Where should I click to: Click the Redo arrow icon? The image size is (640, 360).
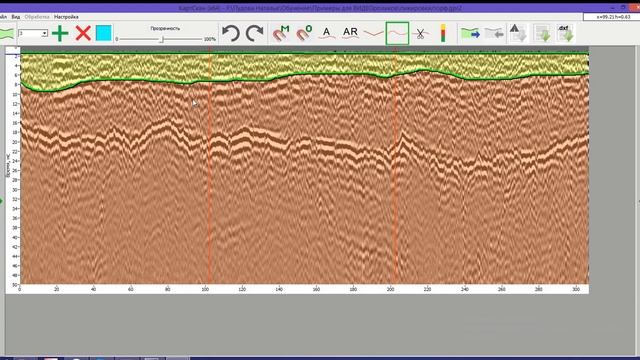[x=255, y=33]
